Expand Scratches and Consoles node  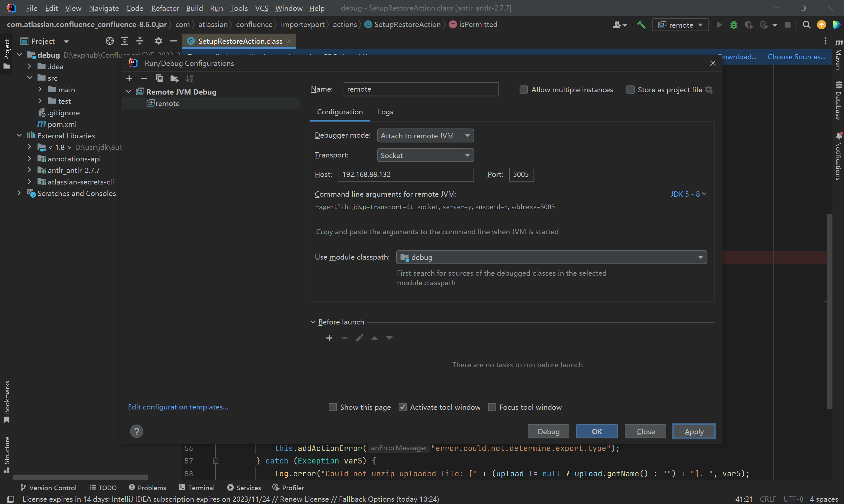tap(19, 193)
